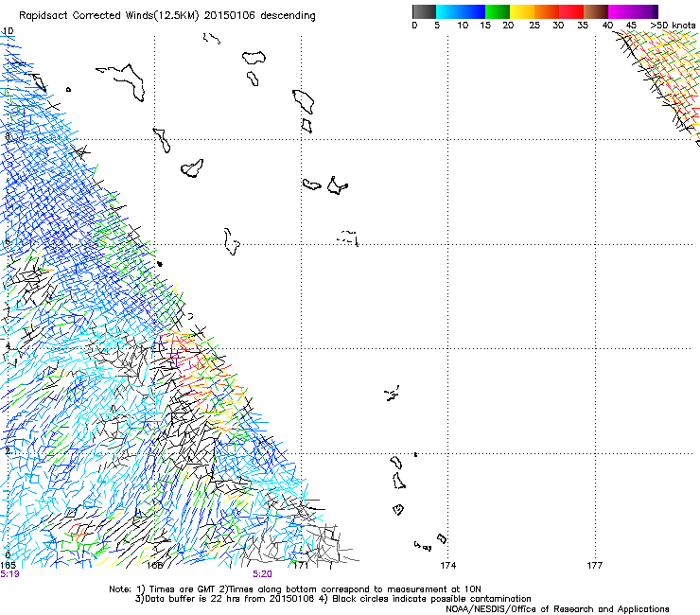Image resolution: width=700 pixels, height=615 pixels.
Task: Click the brown 35-40 knots legend swatch
Action: click(596, 11)
